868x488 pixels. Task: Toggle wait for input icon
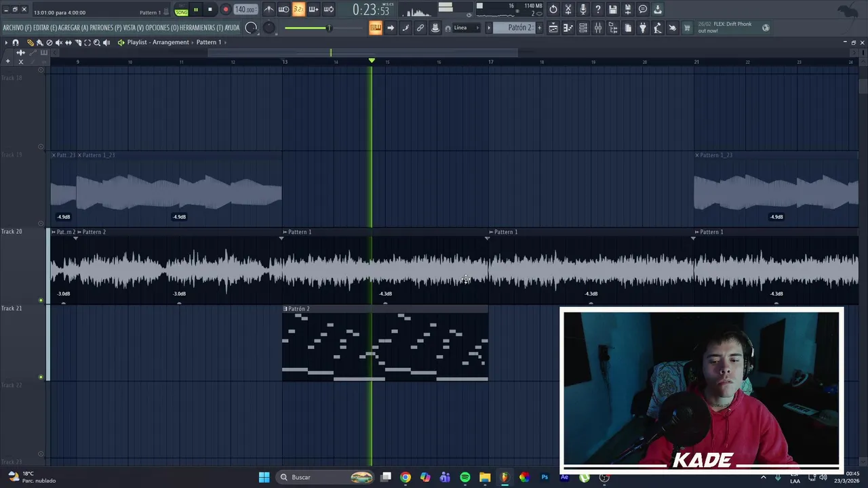click(x=283, y=9)
